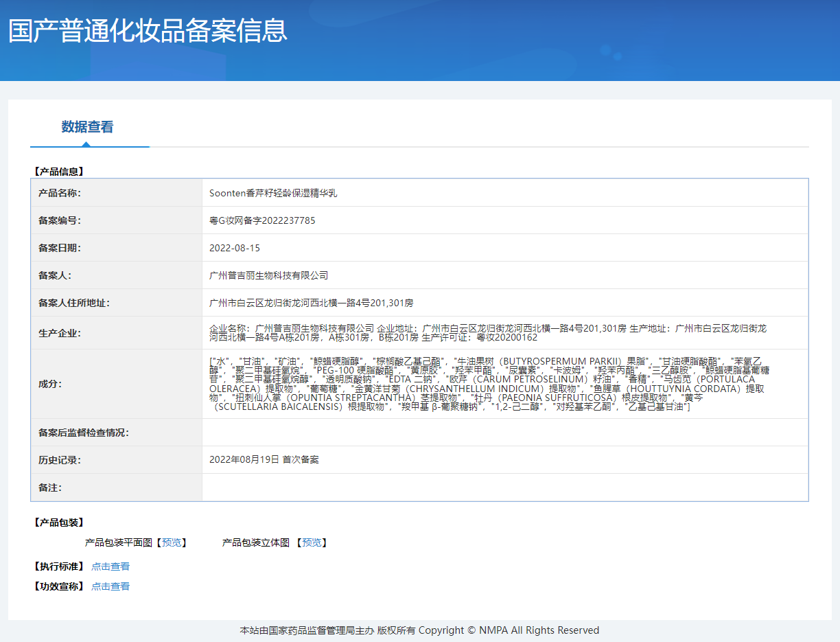
Task: Click the 产品名称 label cell
Action: pos(60,193)
